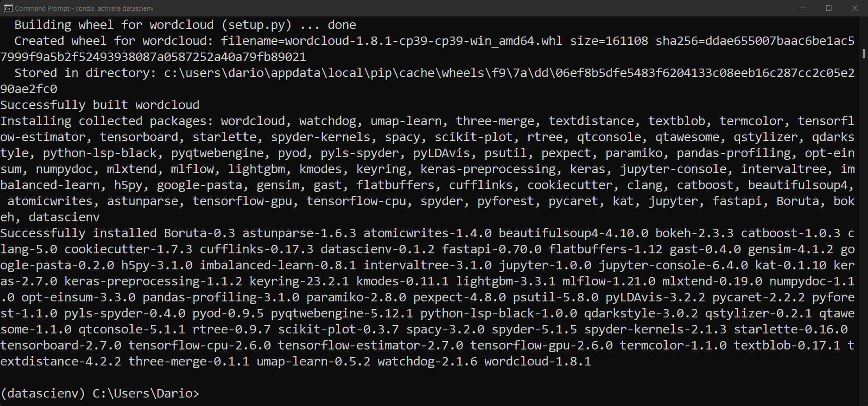Click the 'mlflow-1.21.0' package text
Viewport: 868px width, 406px height.
pos(609,281)
